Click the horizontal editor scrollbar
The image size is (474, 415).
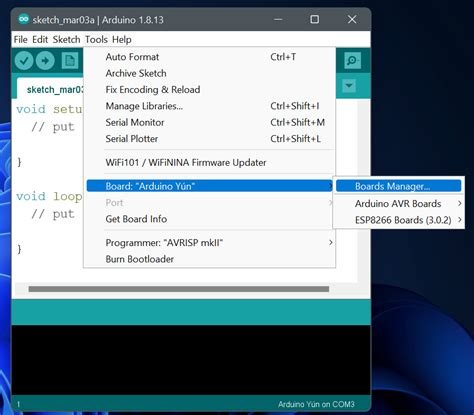(x=179, y=289)
